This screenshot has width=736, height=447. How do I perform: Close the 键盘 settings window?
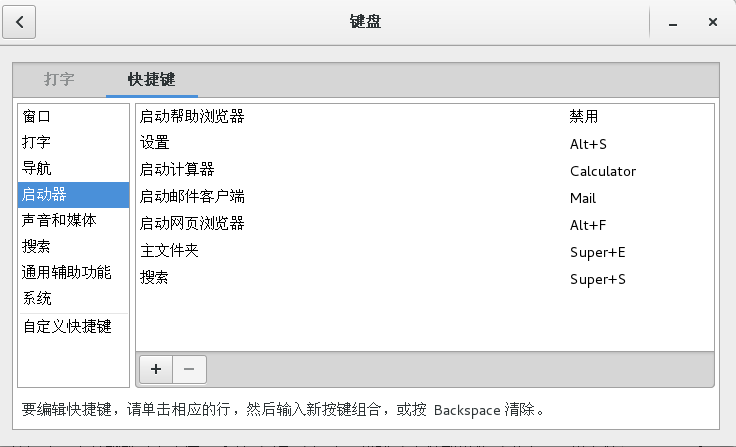click(713, 22)
